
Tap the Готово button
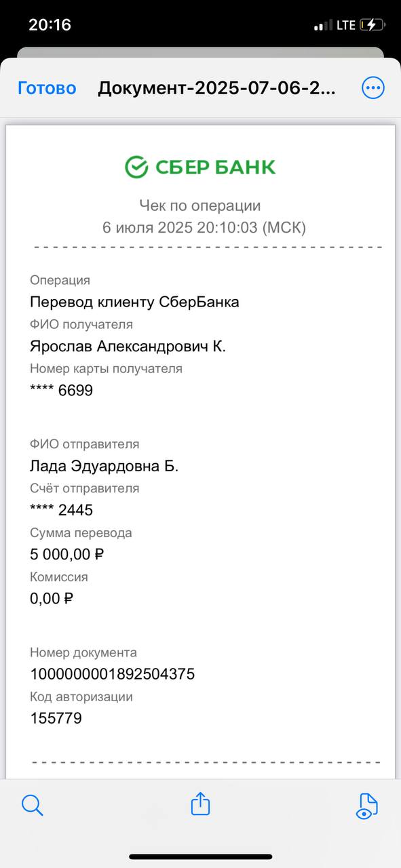point(47,88)
